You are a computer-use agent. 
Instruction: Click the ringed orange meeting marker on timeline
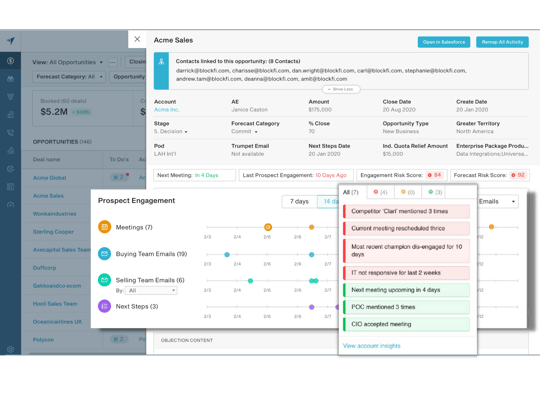point(268,227)
